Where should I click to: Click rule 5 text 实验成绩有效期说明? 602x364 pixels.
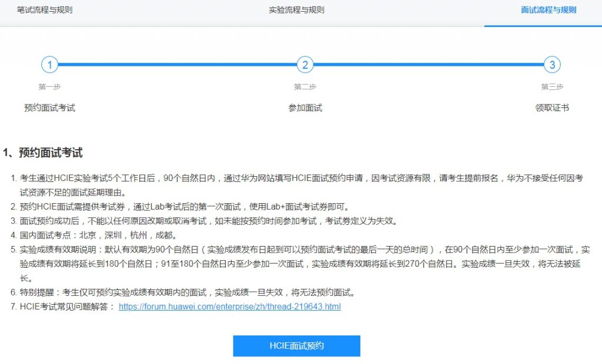305,264
